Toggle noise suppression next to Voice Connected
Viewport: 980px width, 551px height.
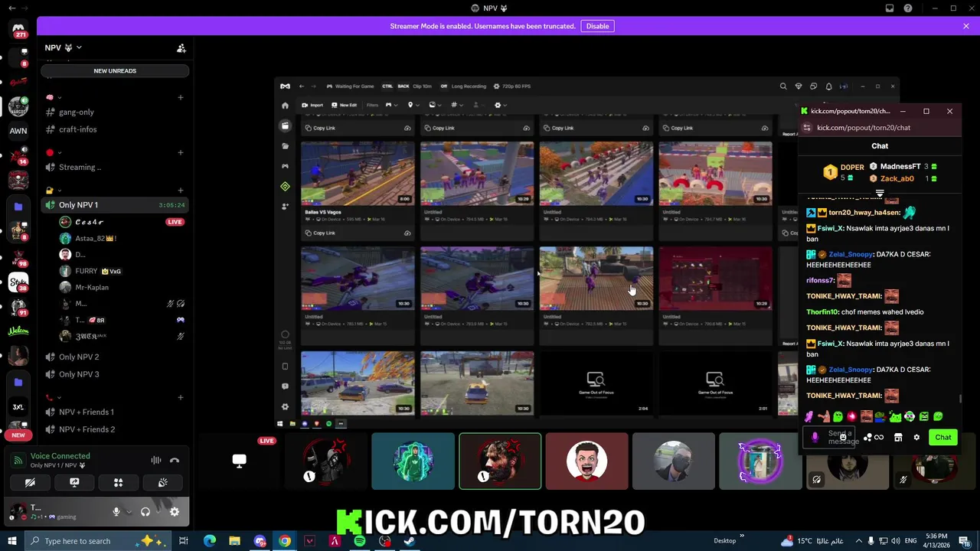pos(156,461)
